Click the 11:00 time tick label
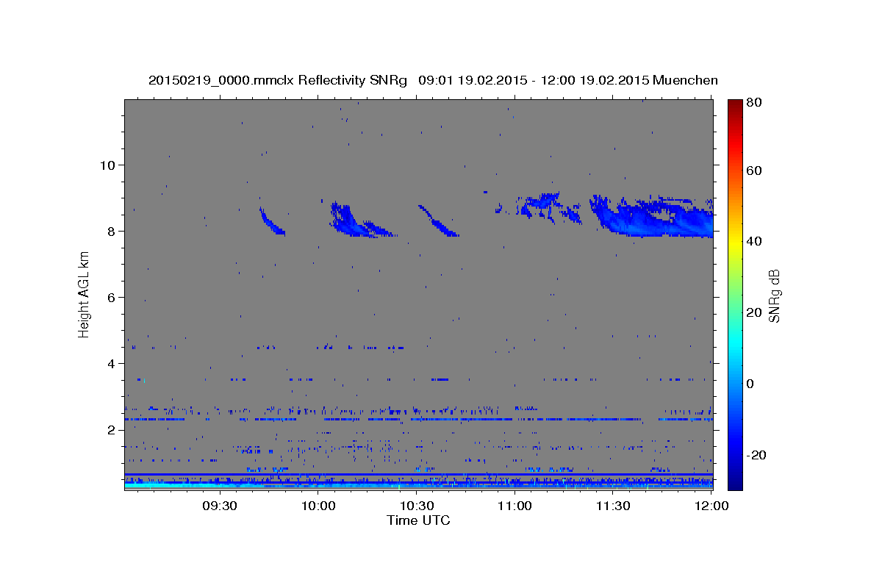This screenshot has width=882, height=588. coord(514,506)
